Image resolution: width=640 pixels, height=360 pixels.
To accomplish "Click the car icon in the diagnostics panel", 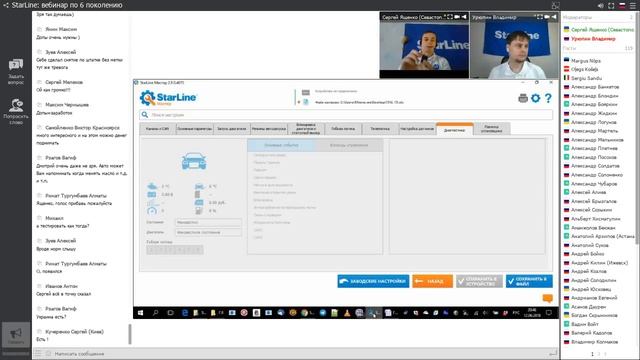I will 194,161.
